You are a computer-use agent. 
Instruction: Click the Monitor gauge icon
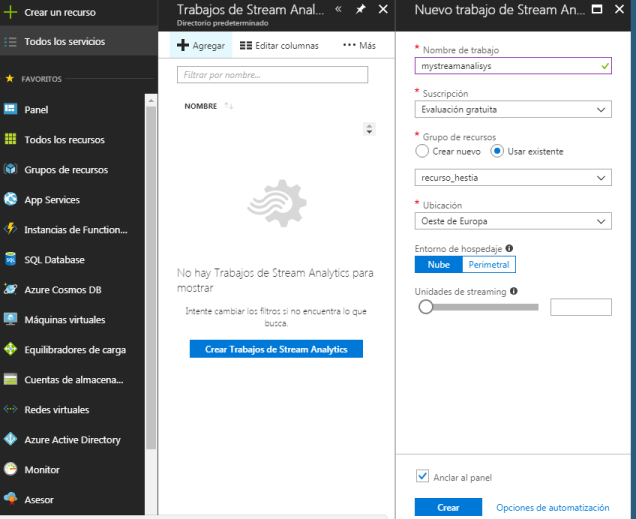pyautogui.click(x=11, y=470)
